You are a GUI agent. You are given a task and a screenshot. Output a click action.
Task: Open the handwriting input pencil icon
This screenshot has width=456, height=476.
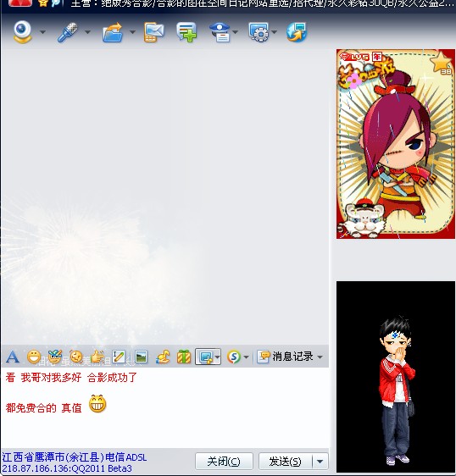point(119,357)
